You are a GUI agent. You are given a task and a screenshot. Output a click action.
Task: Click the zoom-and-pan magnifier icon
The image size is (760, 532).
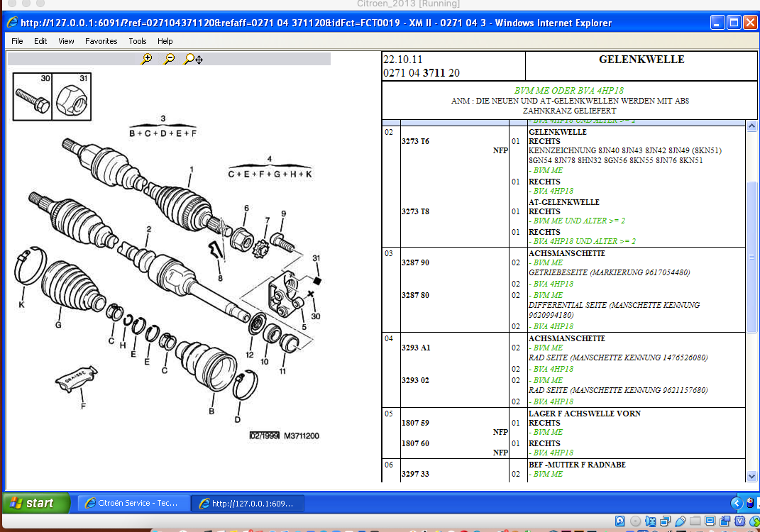193,59
